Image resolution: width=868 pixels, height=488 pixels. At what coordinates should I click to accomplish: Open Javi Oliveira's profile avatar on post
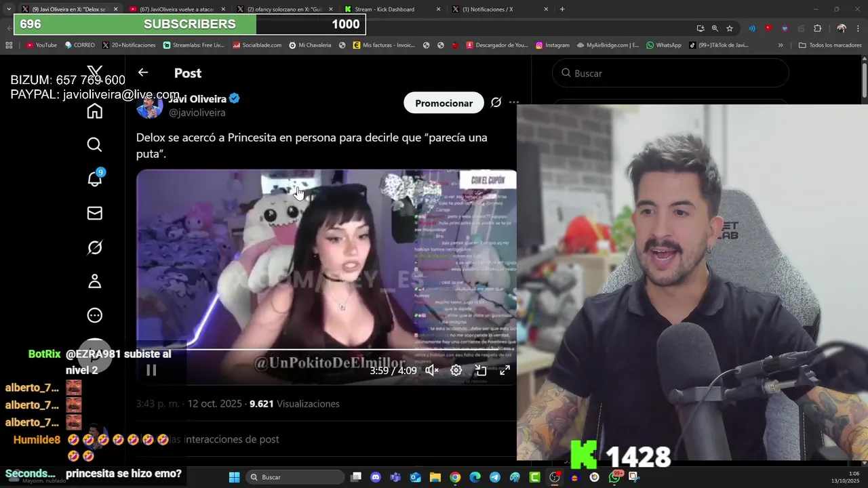[149, 106]
